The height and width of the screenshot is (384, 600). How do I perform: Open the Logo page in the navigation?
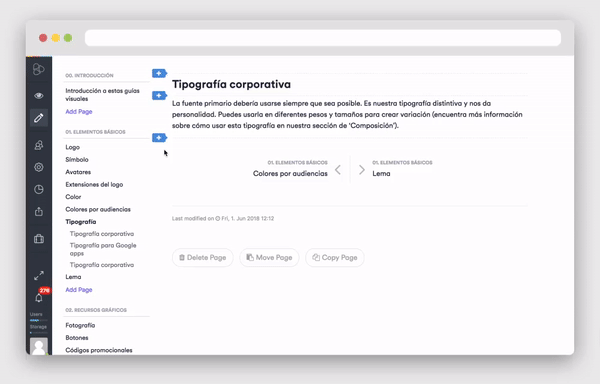(72, 147)
